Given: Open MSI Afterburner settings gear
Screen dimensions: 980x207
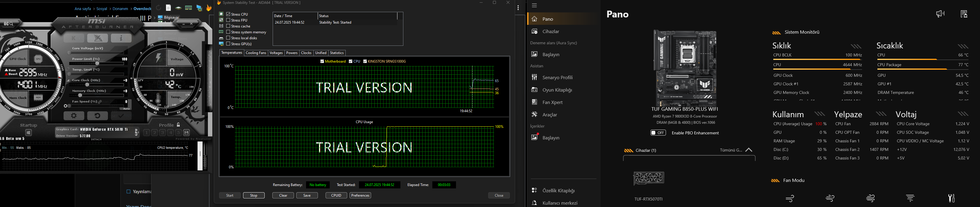Looking at the screenshot, I should 74,116.
